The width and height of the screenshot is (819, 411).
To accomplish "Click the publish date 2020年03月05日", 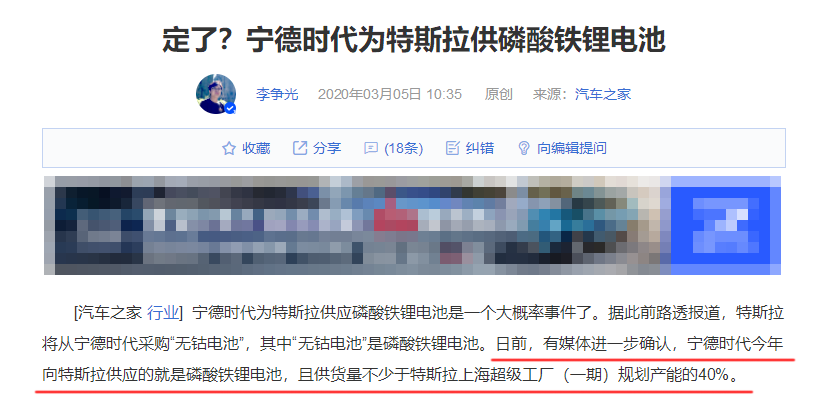I will click(x=370, y=95).
